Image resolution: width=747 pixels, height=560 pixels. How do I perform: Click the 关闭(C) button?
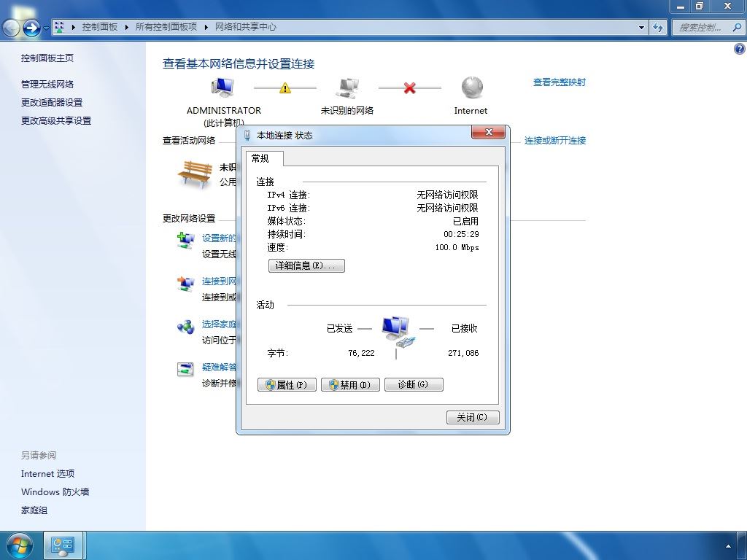[x=473, y=417]
